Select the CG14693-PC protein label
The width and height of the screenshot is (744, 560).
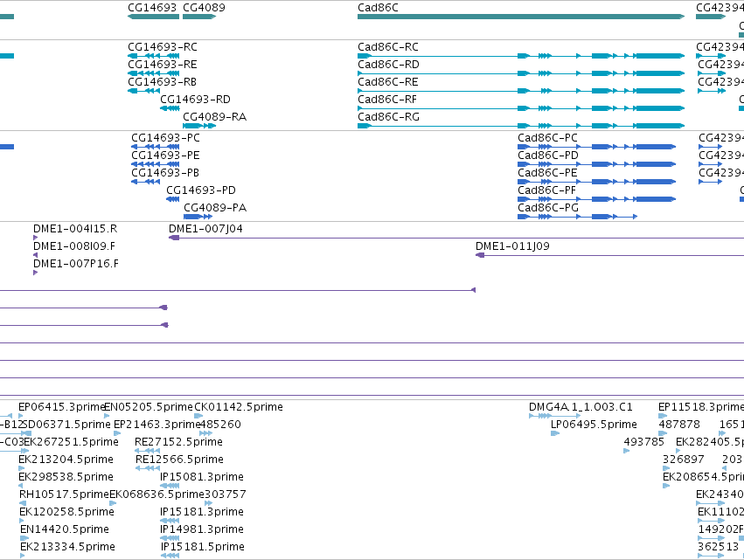(165, 138)
